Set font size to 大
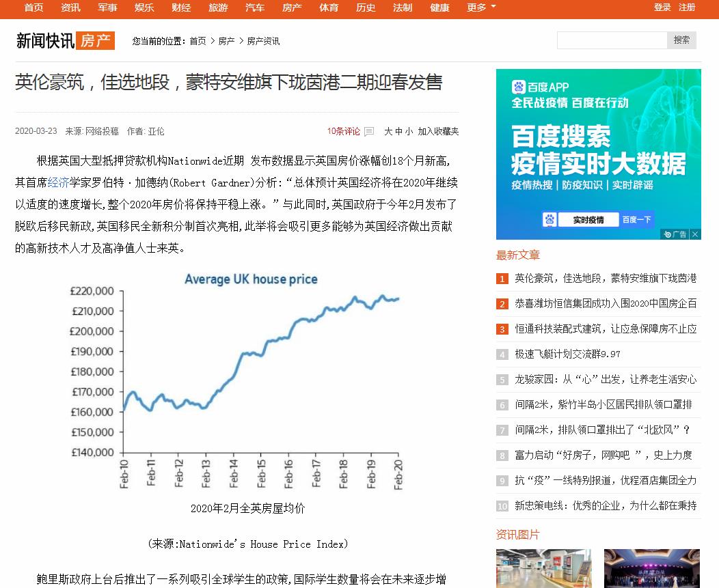Image resolution: width=719 pixels, height=588 pixels. (x=388, y=132)
